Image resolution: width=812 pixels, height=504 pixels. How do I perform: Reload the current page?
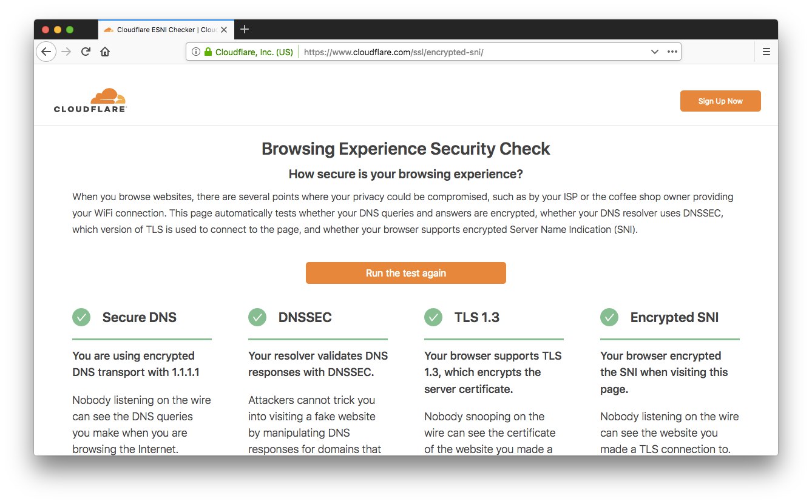pos(86,52)
